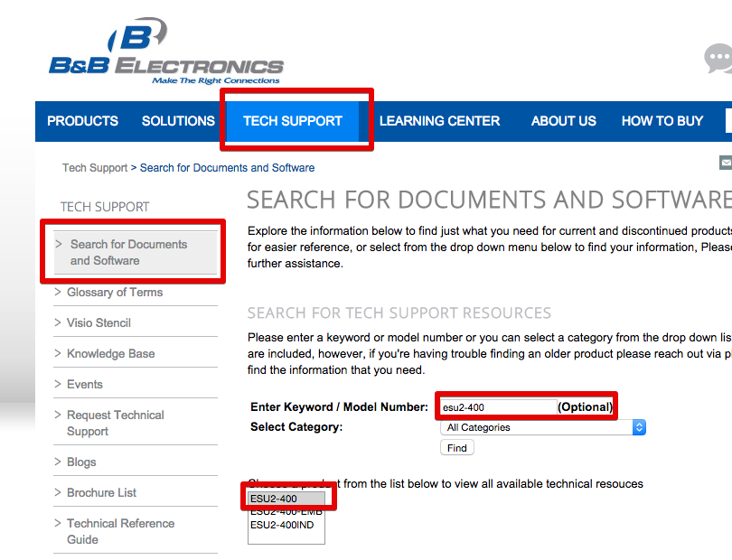Viewport: 732px width, 560px height.
Task: Click the Find button
Action: [x=457, y=448]
